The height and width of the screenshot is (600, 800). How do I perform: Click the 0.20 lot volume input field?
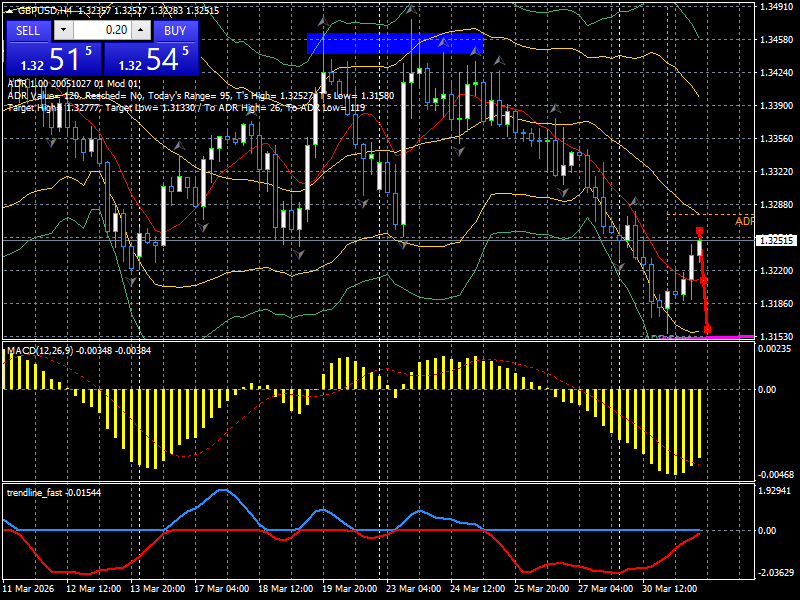click(102, 31)
